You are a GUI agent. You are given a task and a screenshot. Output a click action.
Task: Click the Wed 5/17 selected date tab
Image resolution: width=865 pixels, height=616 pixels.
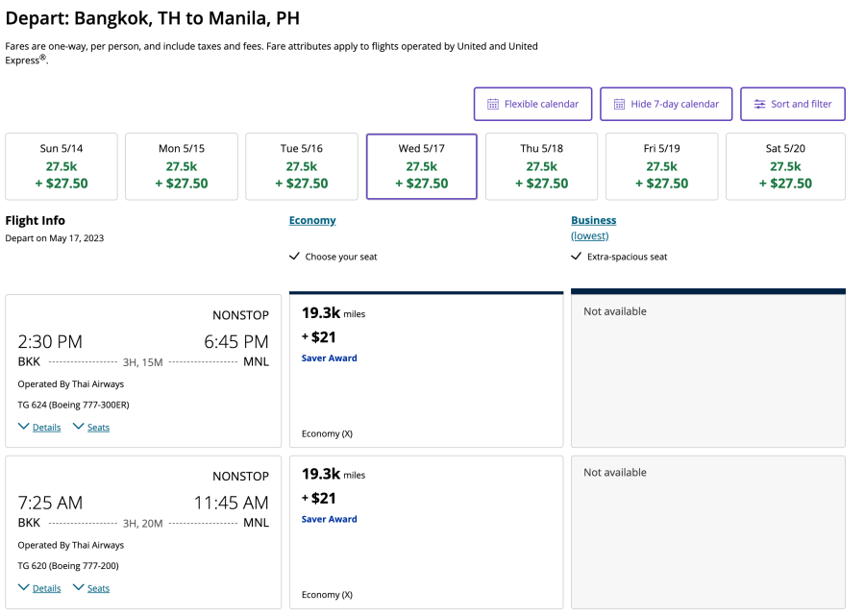422,166
